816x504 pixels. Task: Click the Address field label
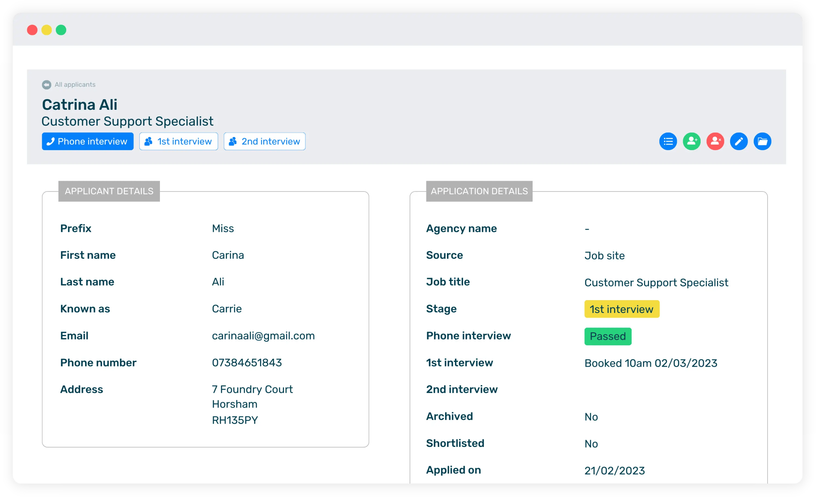[x=81, y=389]
